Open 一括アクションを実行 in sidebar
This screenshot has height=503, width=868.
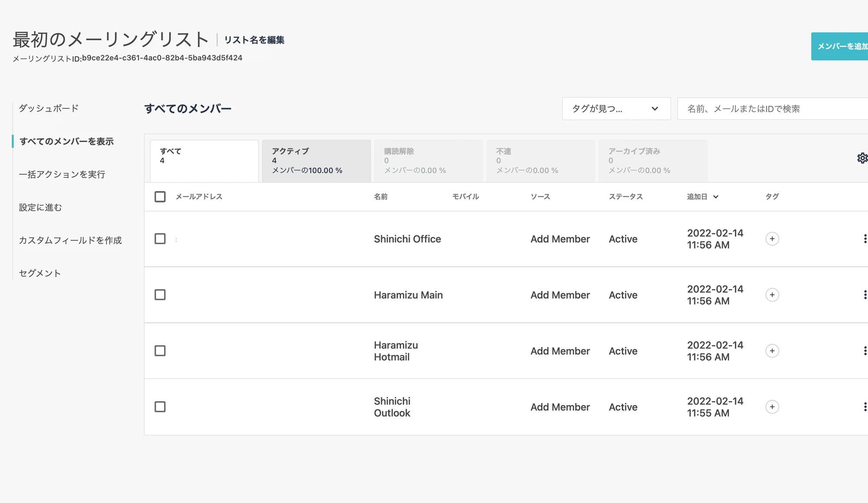62,174
